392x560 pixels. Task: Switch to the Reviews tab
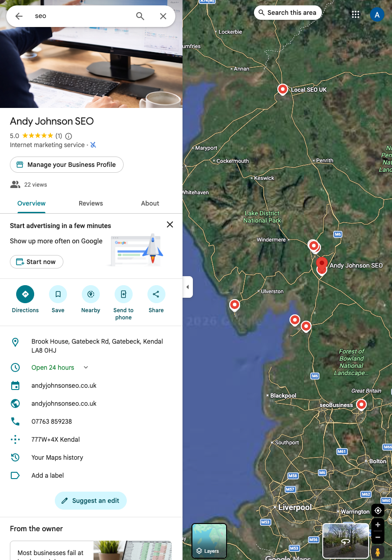(x=90, y=203)
